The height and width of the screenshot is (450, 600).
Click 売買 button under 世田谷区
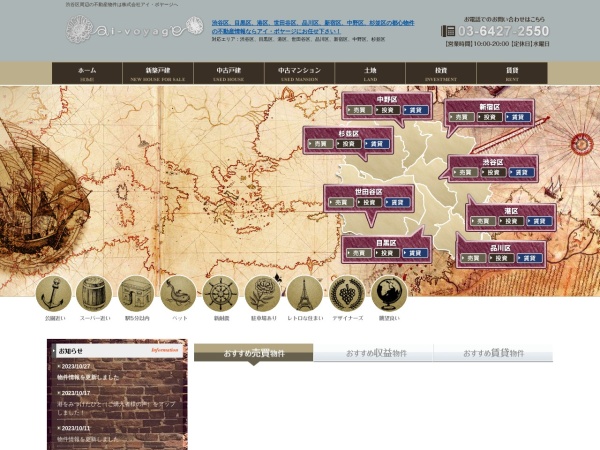pos(341,202)
